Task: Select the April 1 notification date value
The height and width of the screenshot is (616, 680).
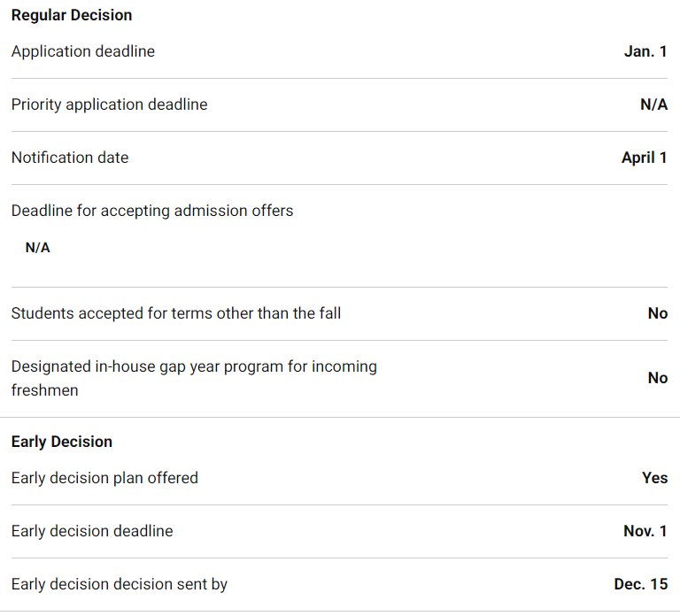Action: point(644,158)
